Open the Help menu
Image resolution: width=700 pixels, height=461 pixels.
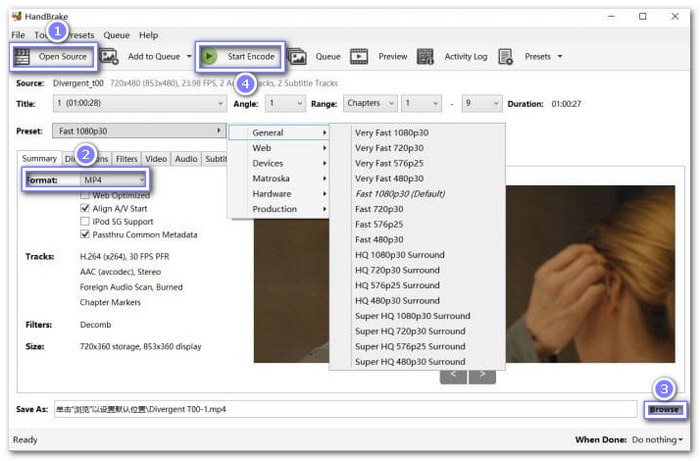coord(148,35)
